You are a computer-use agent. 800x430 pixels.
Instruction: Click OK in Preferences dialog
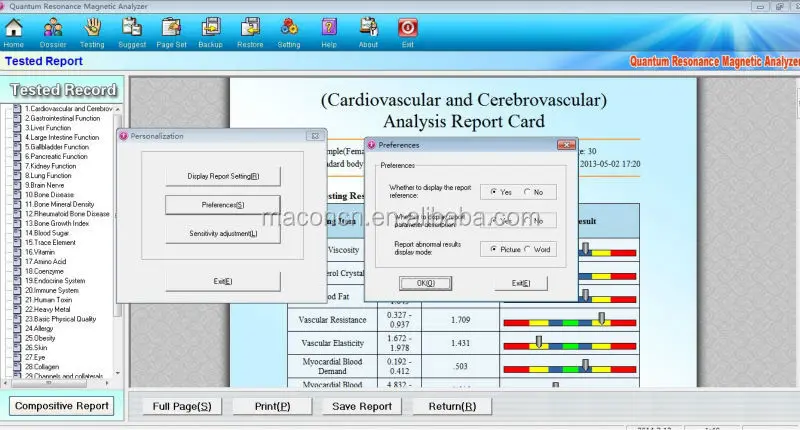[x=426, y=283]
